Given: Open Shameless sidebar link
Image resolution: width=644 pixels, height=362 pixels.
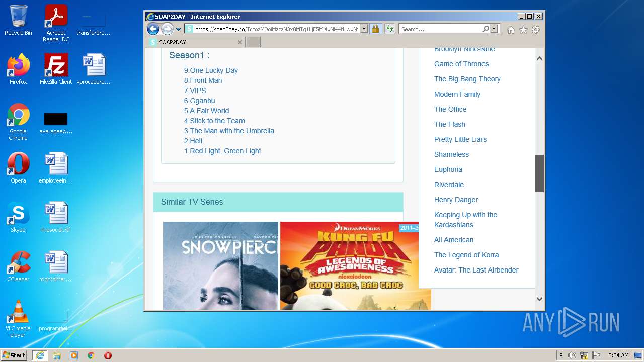Looking at the screenshot, I should pos(451,154).
